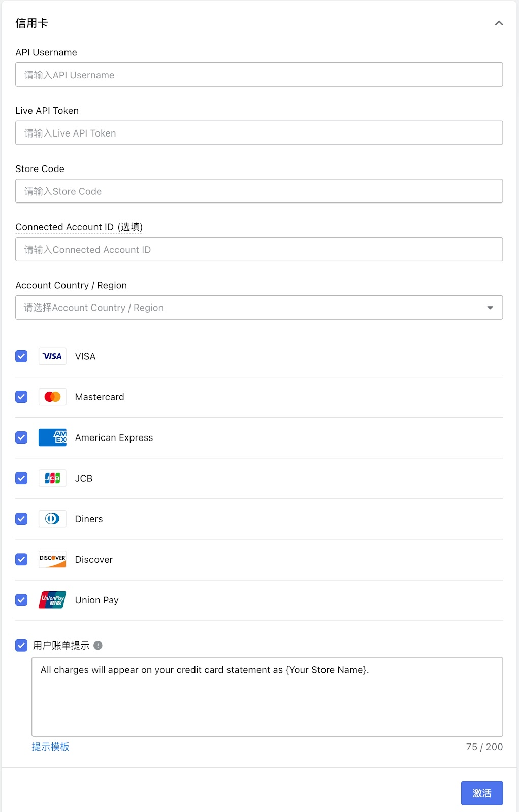The height and width of the screenshot is (812, 519).
Task: Open the 提示模板 template link
Action: tap(50, 747)
